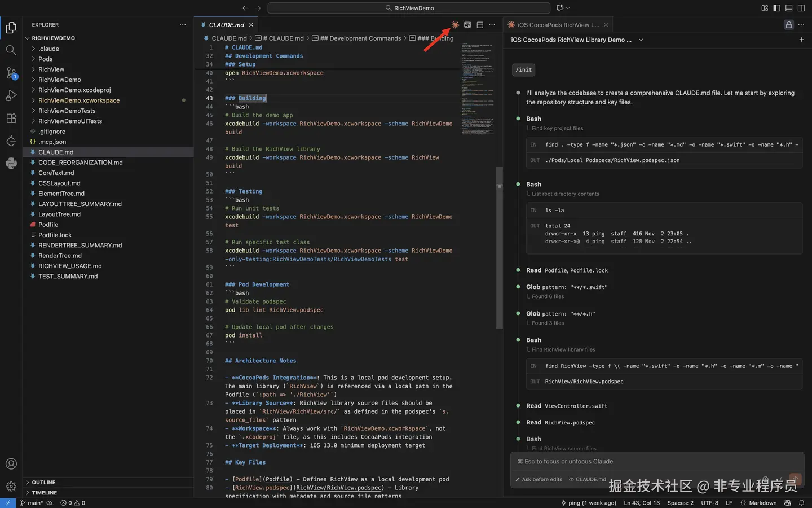Click the editor minimap

(x=477, y=90)
